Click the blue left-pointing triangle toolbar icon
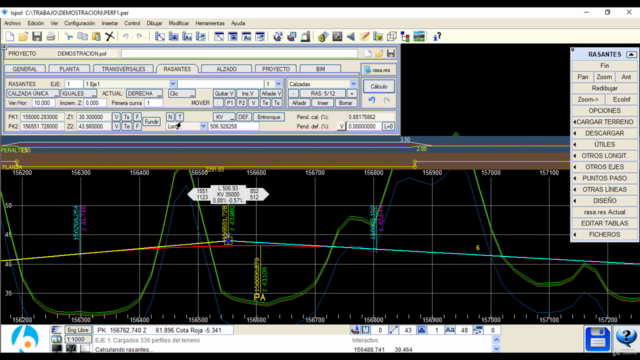640x360 pixels. click(351, 37)
